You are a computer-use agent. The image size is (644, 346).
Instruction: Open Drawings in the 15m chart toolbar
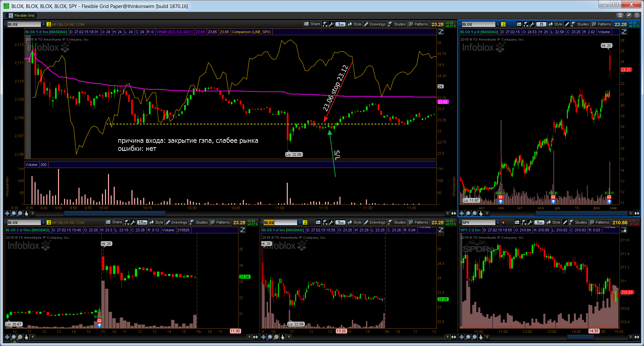[x=176, y=222]
